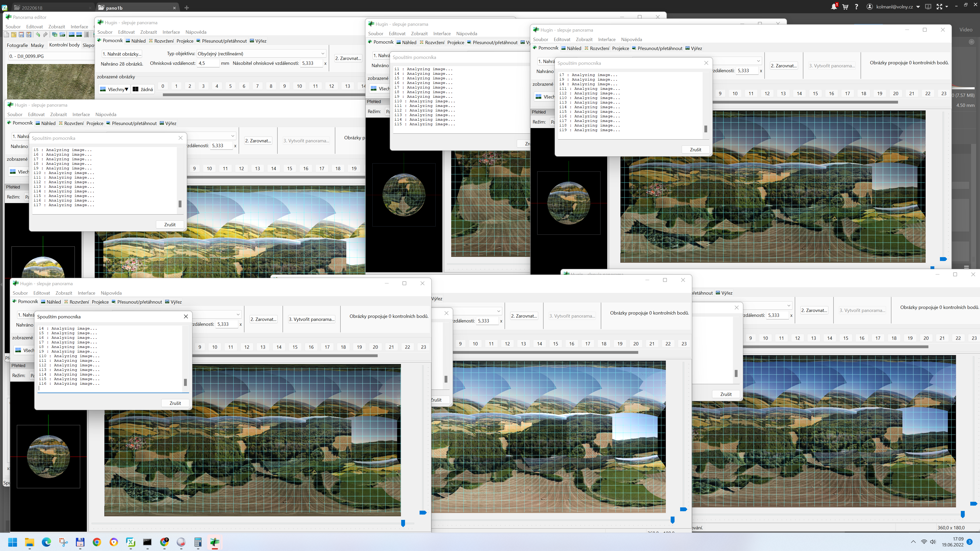The width and height of the screenshot is (980, 551).
Task: Toggle visibility of image 0
Action: 163,86
